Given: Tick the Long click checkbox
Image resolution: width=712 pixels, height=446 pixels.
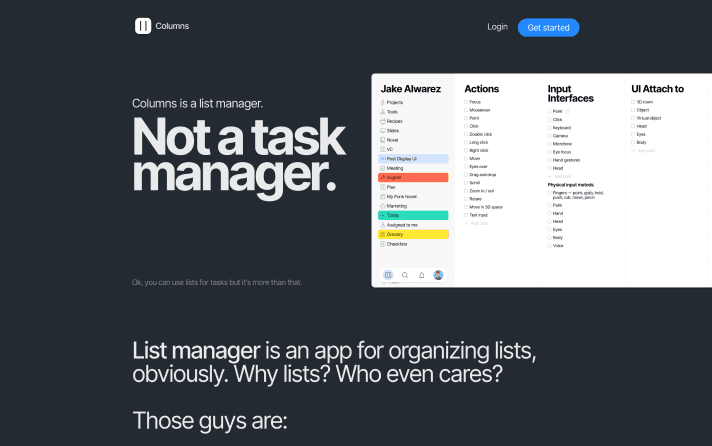Looking at the screenshot, I should [x=466, y=143].
